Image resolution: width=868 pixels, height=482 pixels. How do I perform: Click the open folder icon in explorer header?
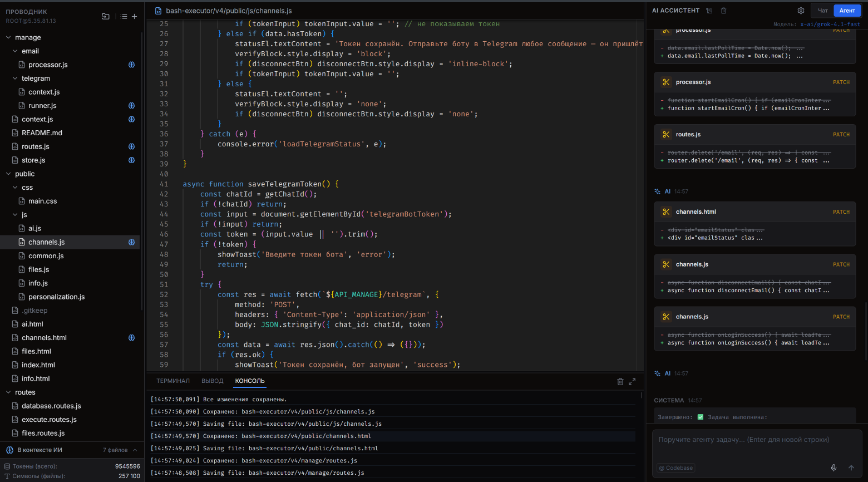106,17
